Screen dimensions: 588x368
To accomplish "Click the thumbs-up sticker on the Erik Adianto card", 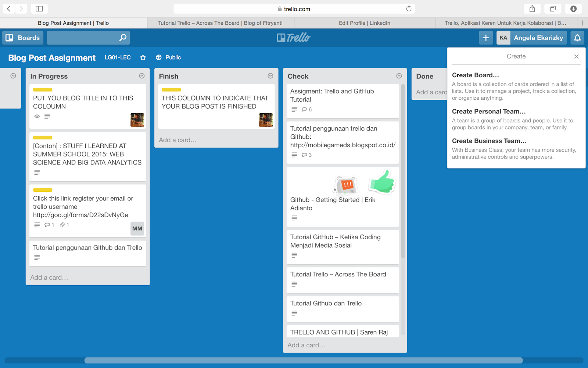I will coord(382,181).
